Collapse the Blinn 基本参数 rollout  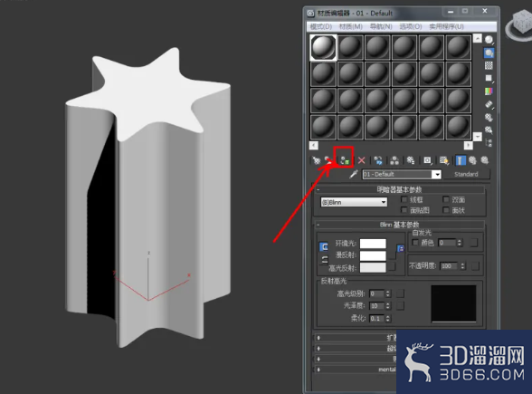point(399,225)
